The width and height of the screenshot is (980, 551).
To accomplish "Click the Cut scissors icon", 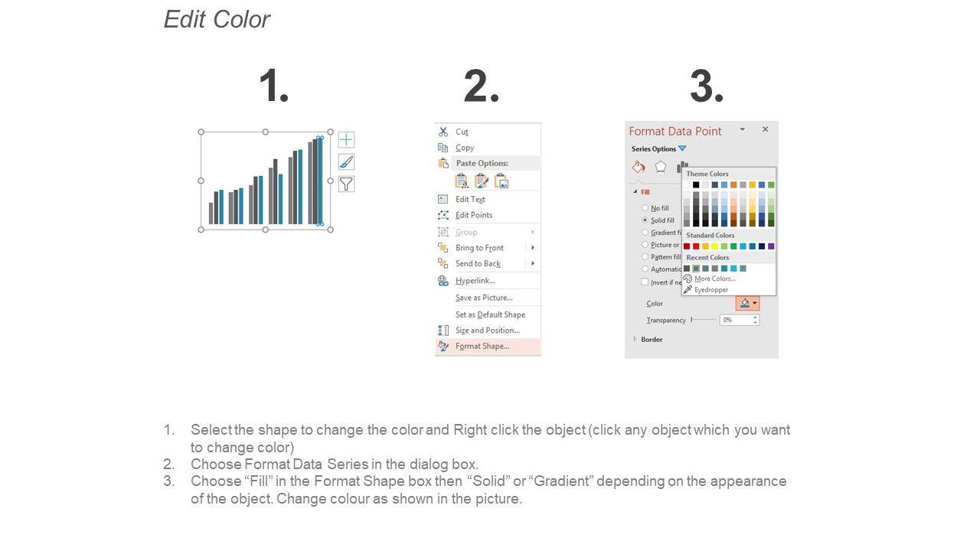I will point(443,132).
